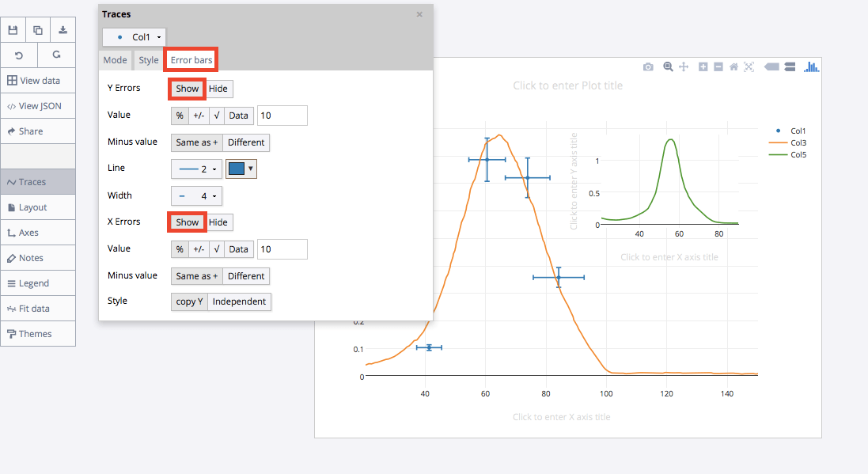Set Y error value type to +/-
The image size is (868, 474).
coord(199,116)
